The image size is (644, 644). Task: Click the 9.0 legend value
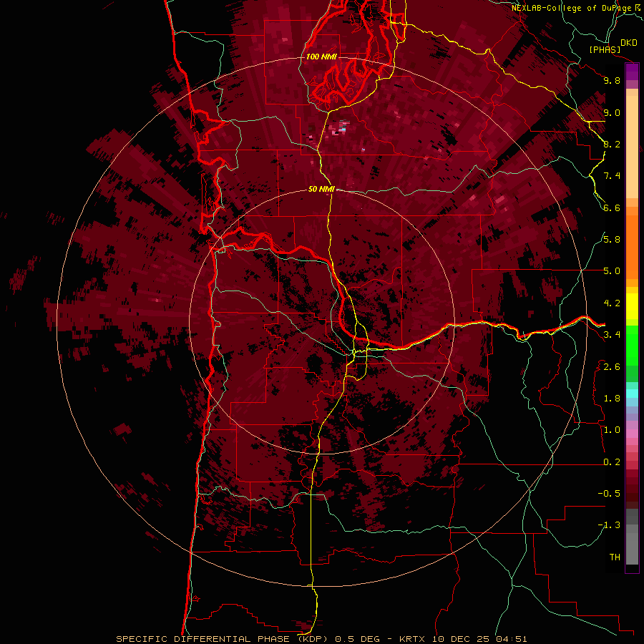[612, 112]
